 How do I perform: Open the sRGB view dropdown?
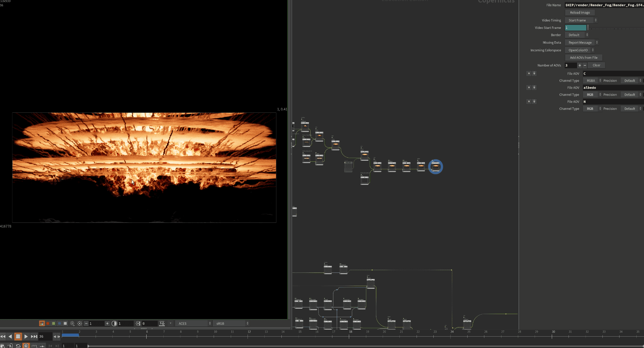pyautogui.click(x=231, y=324)
